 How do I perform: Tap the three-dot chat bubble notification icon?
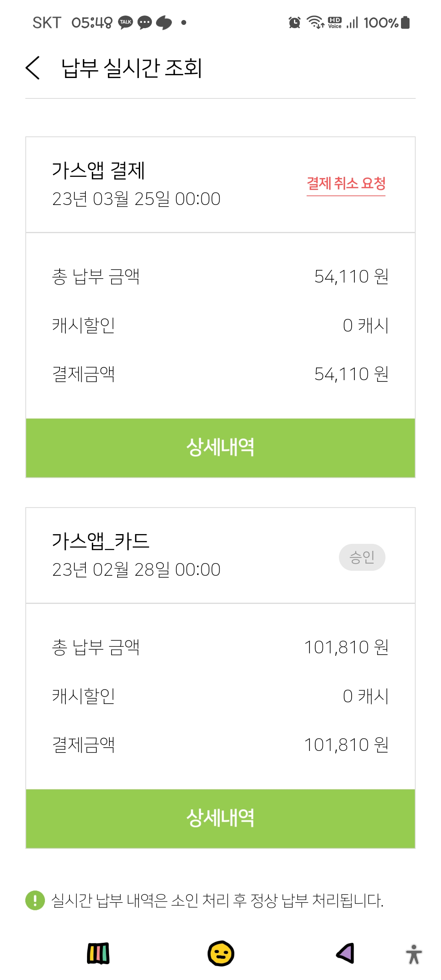[145, 22]
